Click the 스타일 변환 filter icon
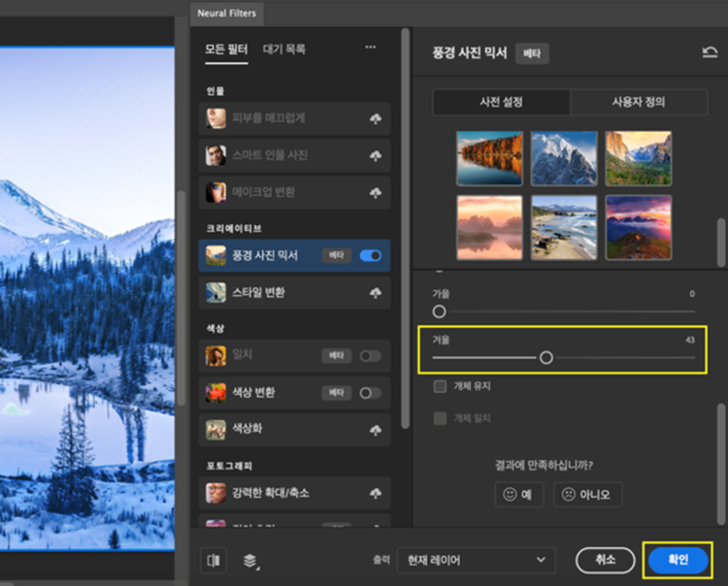Viewport: 728px width, 586px height. [x=215, y=293]
